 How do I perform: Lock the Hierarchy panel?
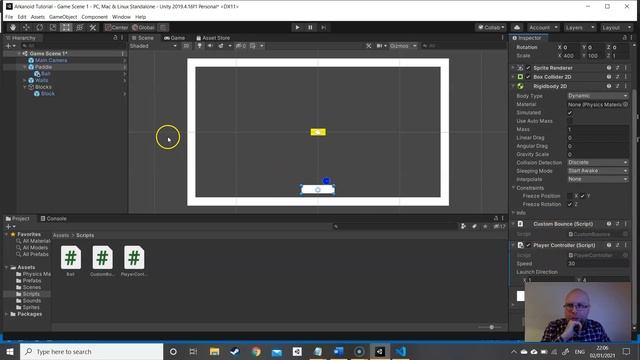pyautogui.click(x=115, y=38)
